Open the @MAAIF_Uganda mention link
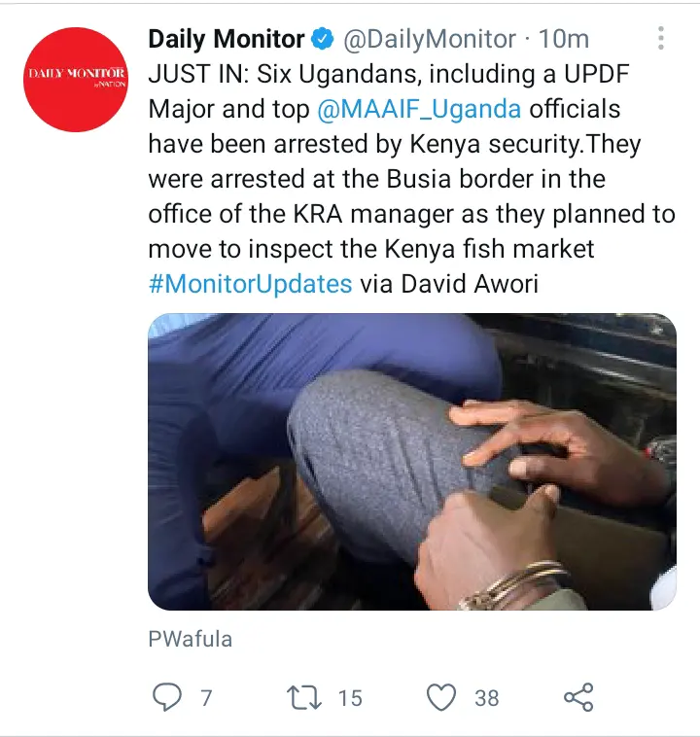700x737 pixels. click(x=419, y=109)
